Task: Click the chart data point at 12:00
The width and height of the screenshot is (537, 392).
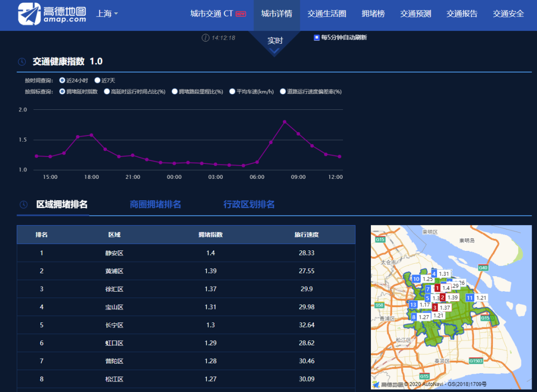Action: click(x=340, y=157)
